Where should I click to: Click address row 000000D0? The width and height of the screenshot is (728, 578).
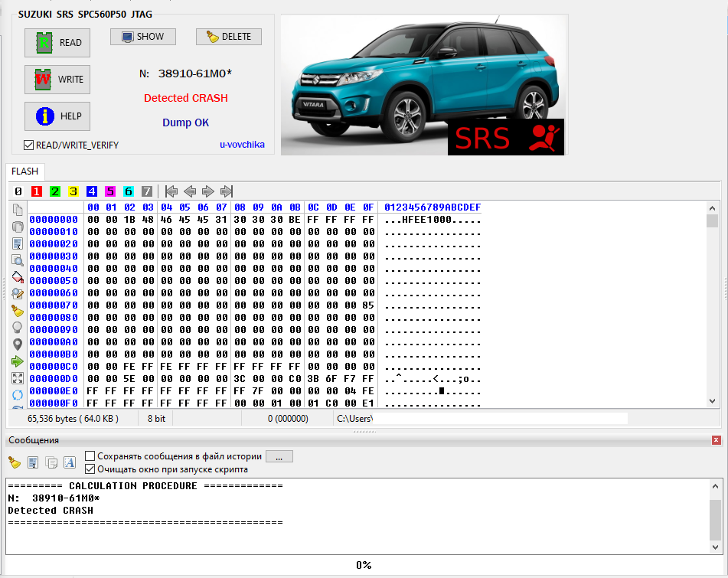point(54,379)
